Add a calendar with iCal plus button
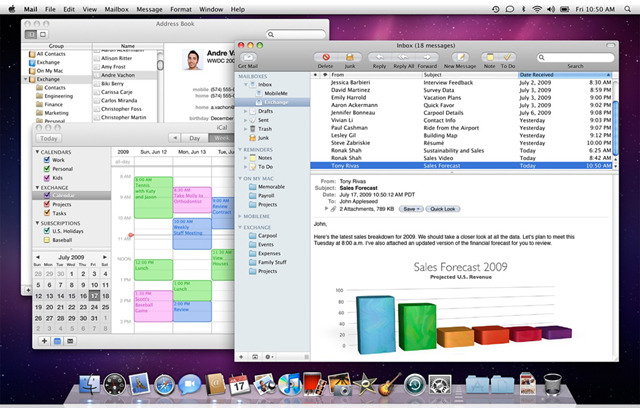 (x=44, y=341)
